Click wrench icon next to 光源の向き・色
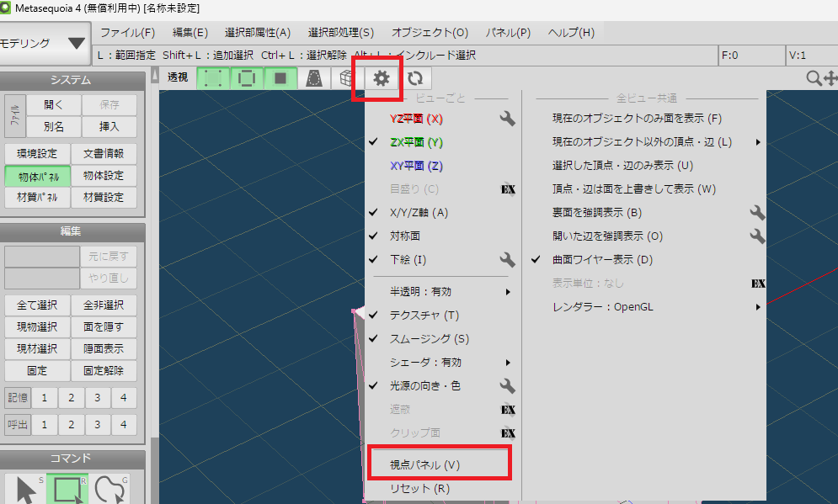This screenshot has width=838, height=504. (506, 386)
